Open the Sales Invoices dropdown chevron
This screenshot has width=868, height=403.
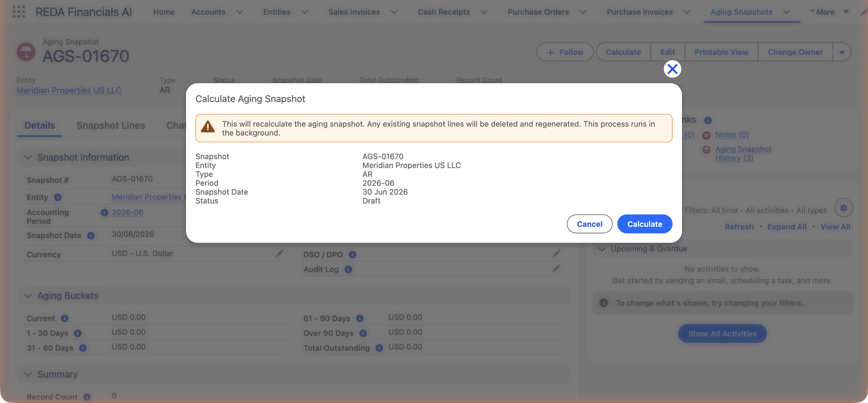[x=394, y=12]
